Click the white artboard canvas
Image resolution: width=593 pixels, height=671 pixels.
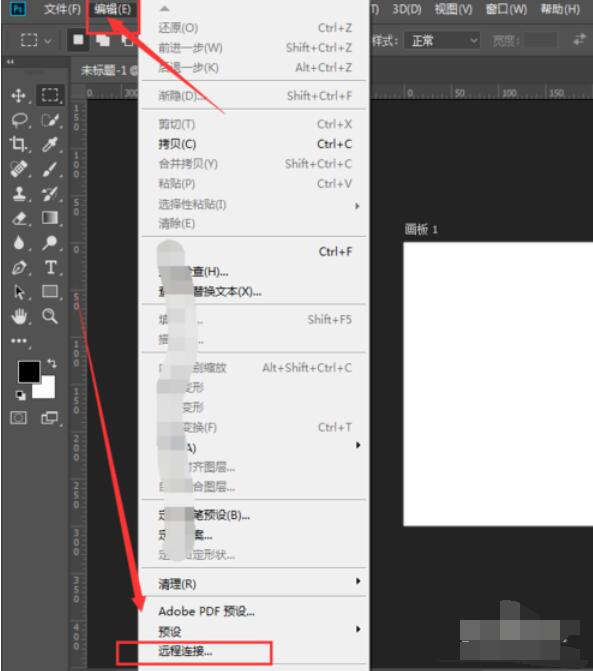click(498, 384)
